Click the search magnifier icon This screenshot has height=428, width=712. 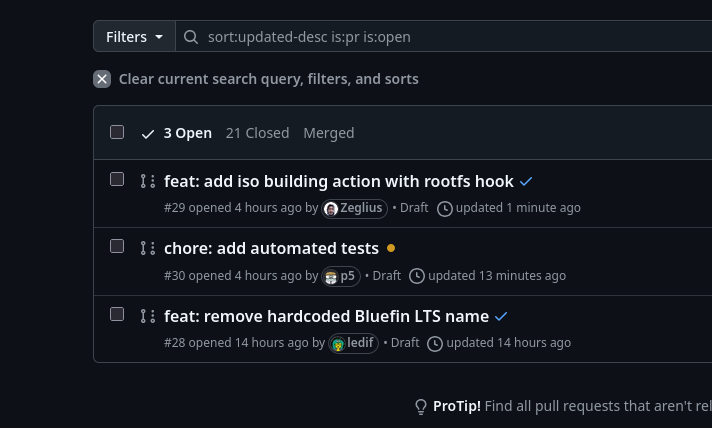point(191,37)
